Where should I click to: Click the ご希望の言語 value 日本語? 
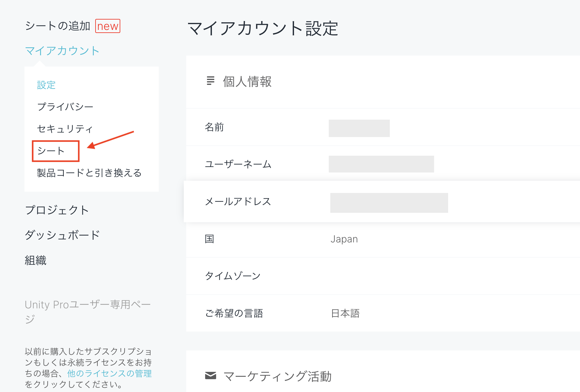(x=345, y=313)
